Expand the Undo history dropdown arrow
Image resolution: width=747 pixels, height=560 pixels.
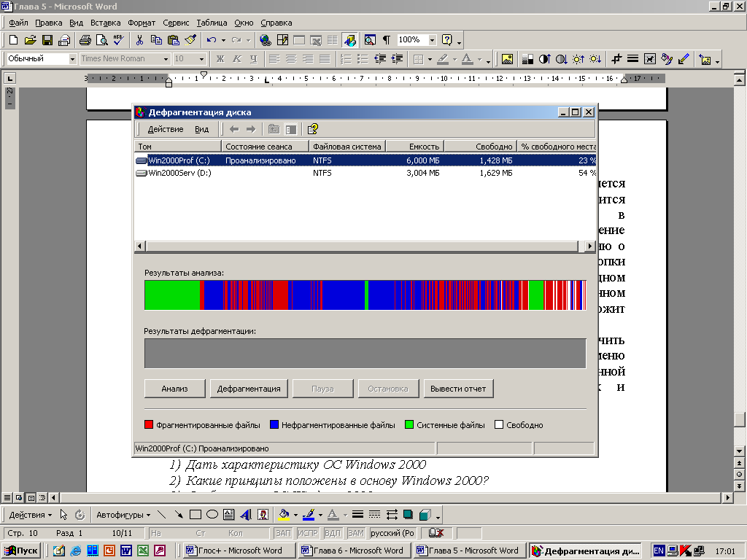click(x=223, y=40)
